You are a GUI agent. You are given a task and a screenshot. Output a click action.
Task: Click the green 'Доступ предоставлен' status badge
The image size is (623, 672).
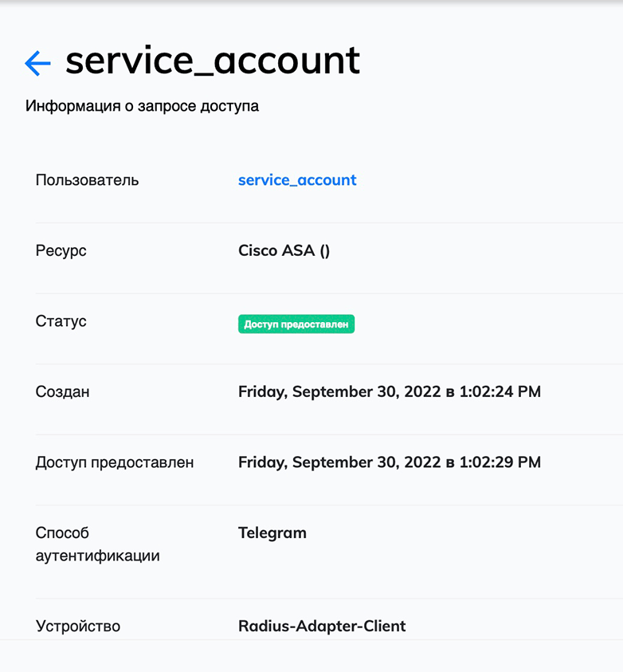click(x=296, y=324)
